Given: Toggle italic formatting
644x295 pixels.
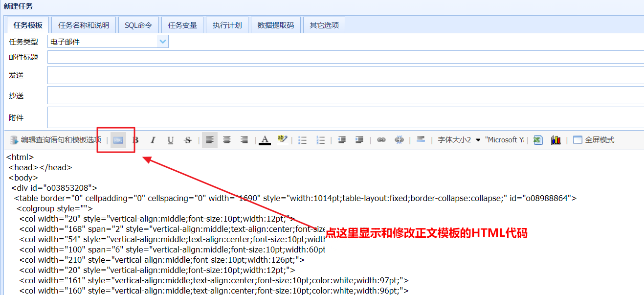Looking at the screenshot, I should coord(153,140).
